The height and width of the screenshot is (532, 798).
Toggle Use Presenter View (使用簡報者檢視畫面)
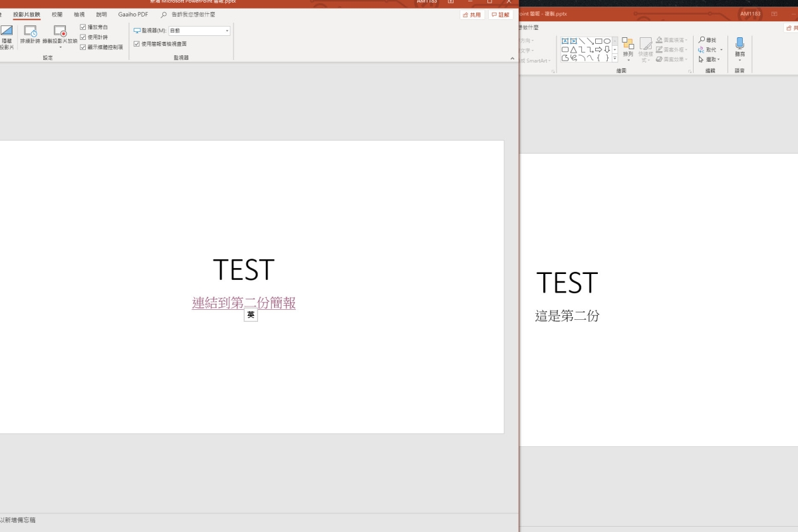[137, 44]
